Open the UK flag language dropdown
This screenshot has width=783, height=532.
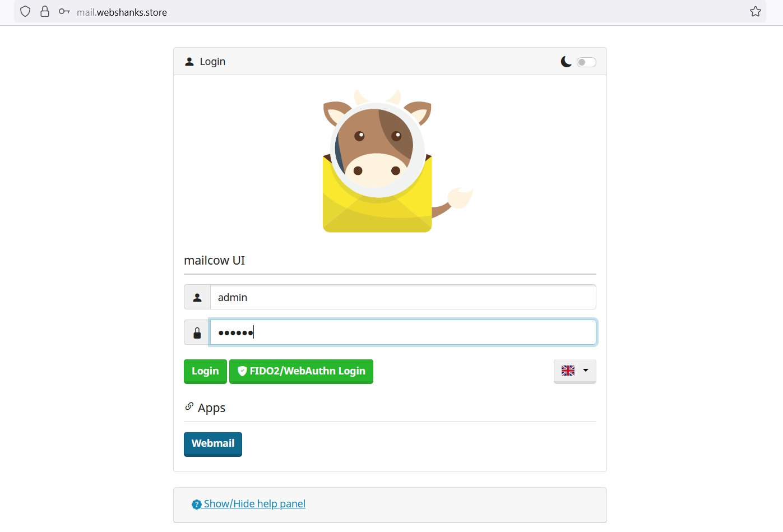tap(574, 371)
